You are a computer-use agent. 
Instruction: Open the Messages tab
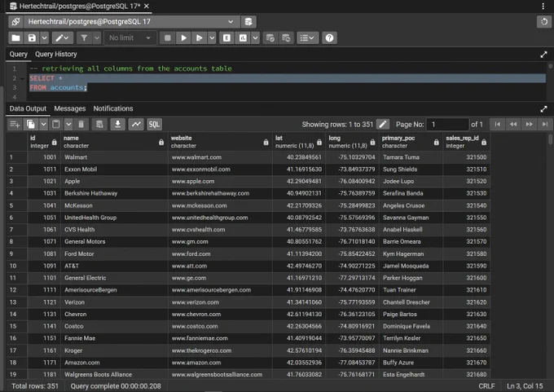(69, 108)
